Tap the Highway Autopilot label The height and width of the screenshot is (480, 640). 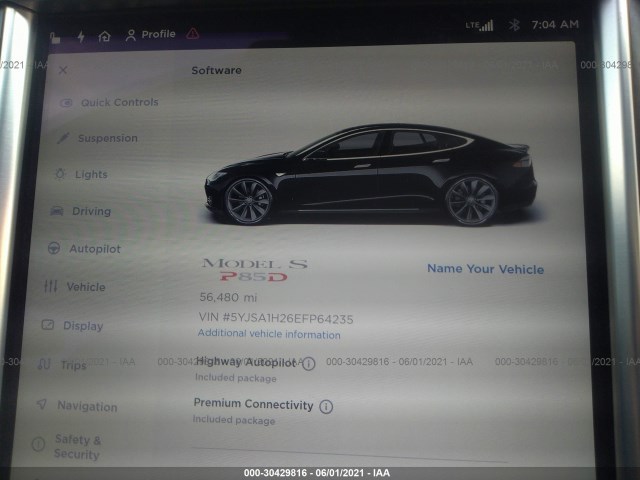(x=246, y=362)
